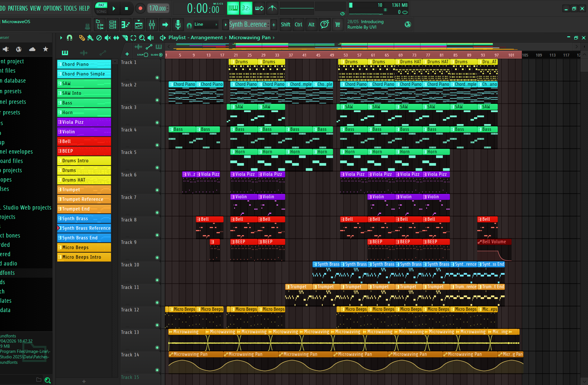Select the Zoom magnifier tool in the Playlist
The height and width of the screenshot is (385, 588).
tap(142, 38)
